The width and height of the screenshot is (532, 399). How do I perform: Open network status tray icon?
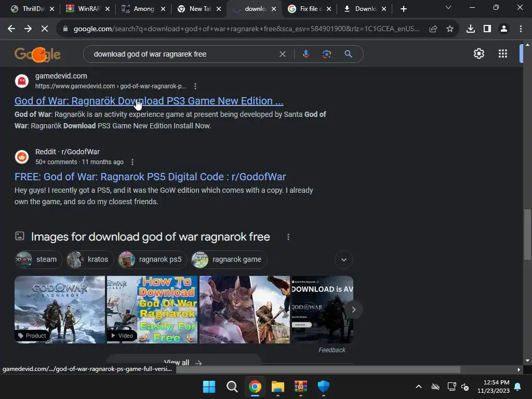(x=451, y=387)
